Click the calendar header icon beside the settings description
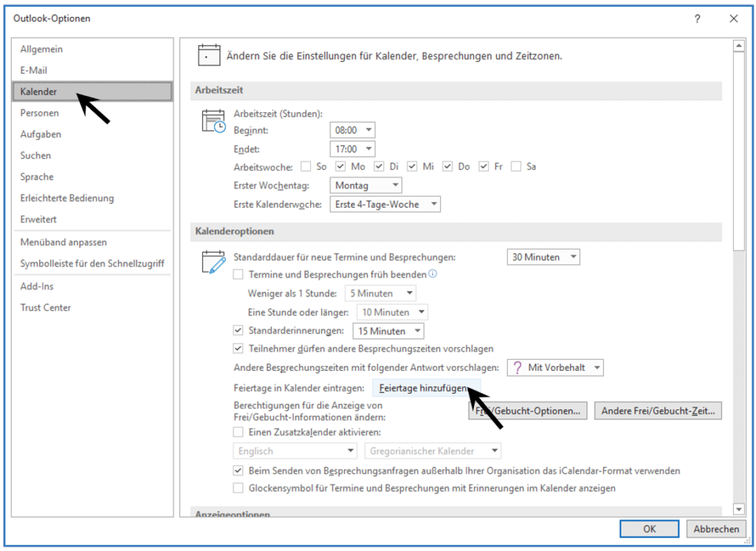Viewport: 756px width, 551px height. (x=209, y=55)
